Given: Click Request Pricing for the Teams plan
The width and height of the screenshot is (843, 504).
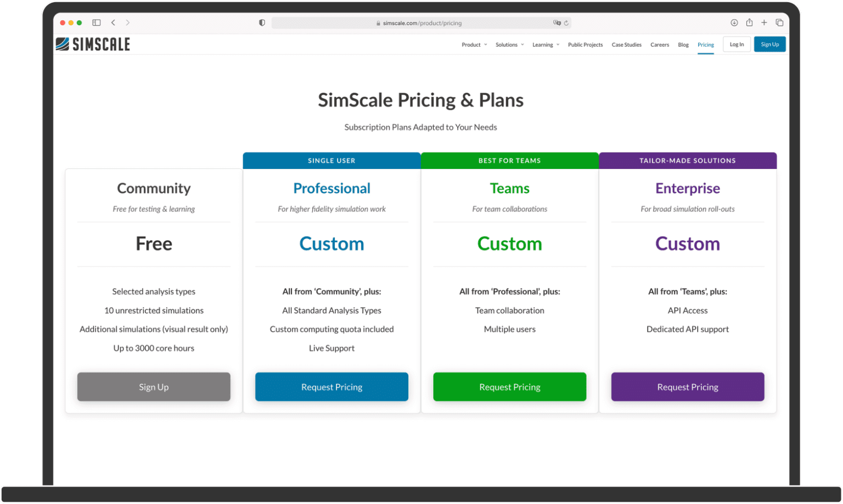Looking at the screenshot, I should 509,387.
